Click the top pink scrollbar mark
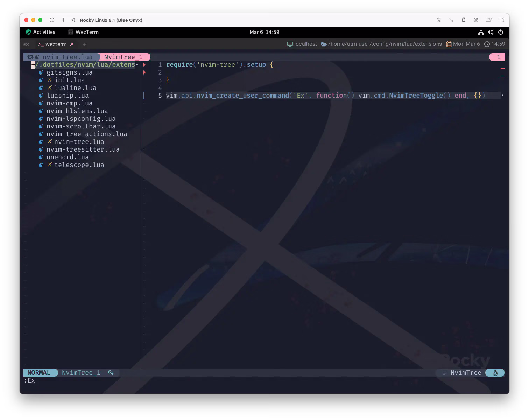 pyautogui.click(x=502, y=68)
